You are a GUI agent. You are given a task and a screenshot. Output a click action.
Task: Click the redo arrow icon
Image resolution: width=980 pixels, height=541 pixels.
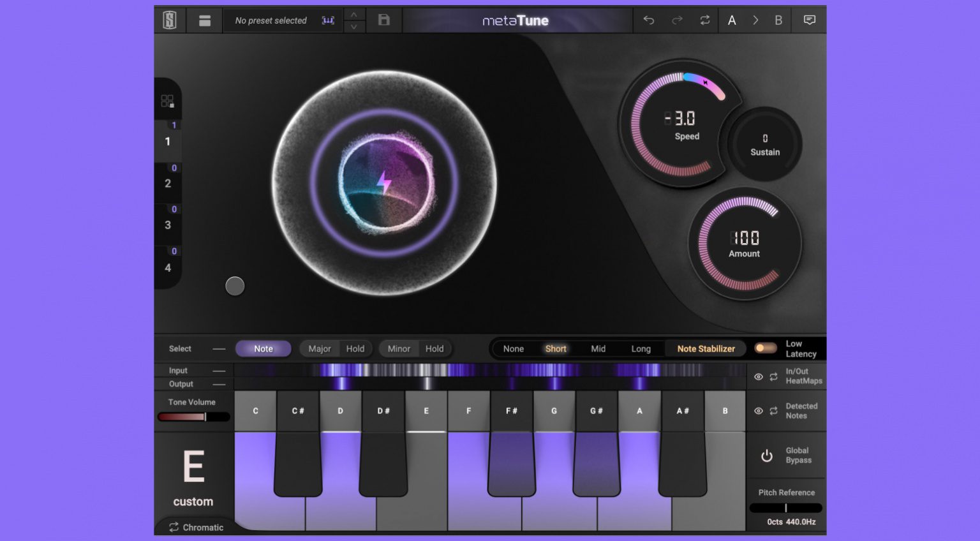pos(676,20)
